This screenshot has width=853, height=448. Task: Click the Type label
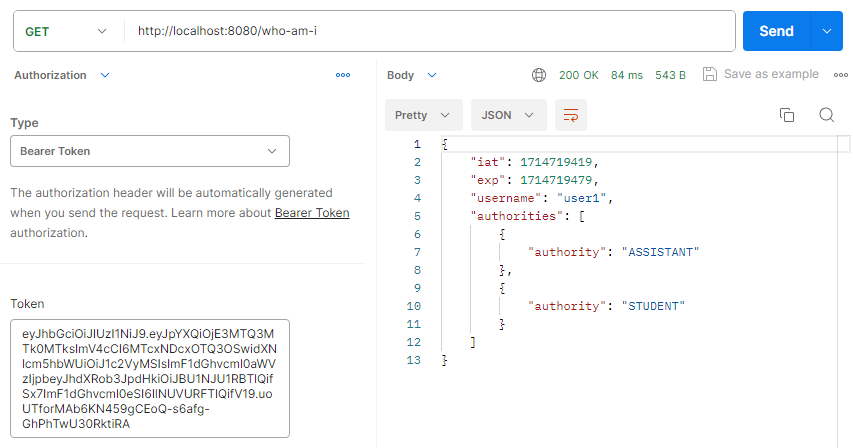(24, 123)
